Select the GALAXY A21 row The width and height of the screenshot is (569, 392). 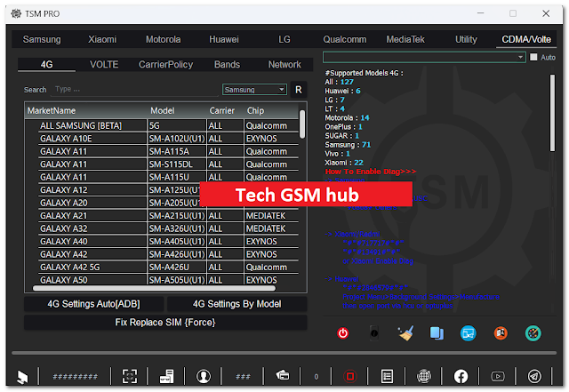coord(168,216)
